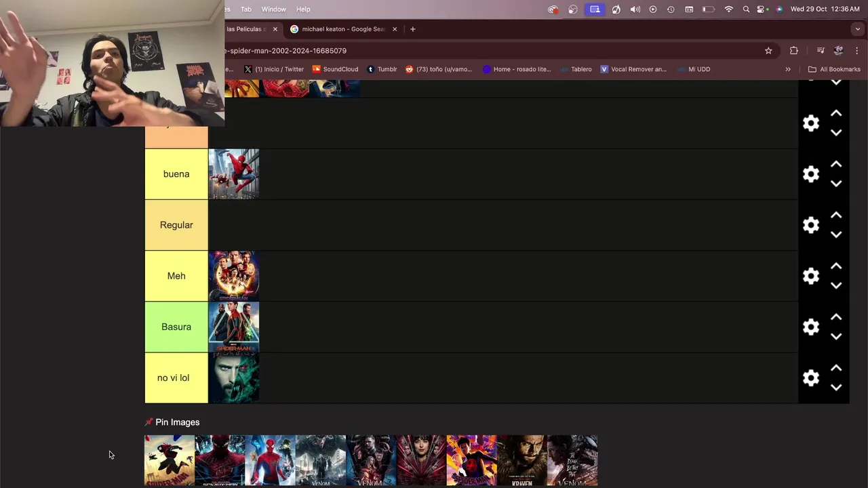Viewport: 868px width, 488px height.
Task: Open the Chrome profile avatar
Action: (x=839, y=51)
